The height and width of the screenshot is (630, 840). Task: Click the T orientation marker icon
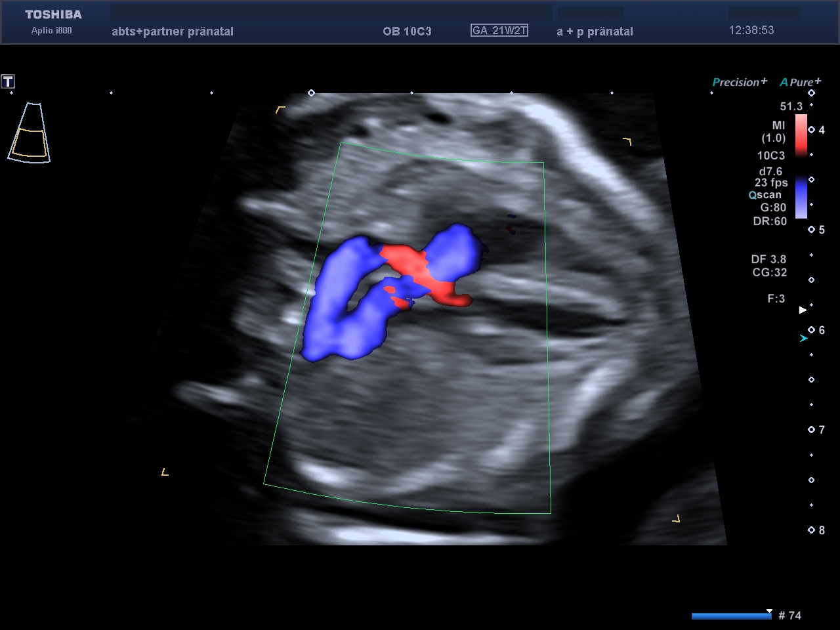(x=8, y=81)
